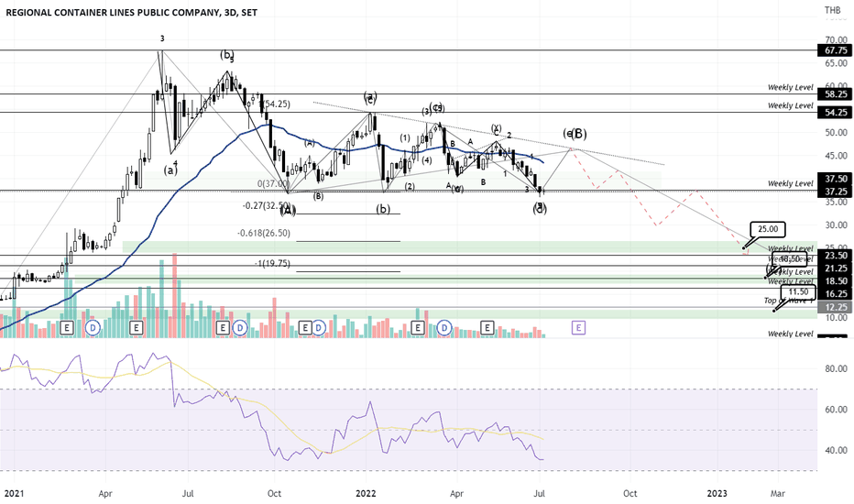Click the earnings E marker dated May 2022
This screenshot has height=504, width=854.
tap(487, 327)
